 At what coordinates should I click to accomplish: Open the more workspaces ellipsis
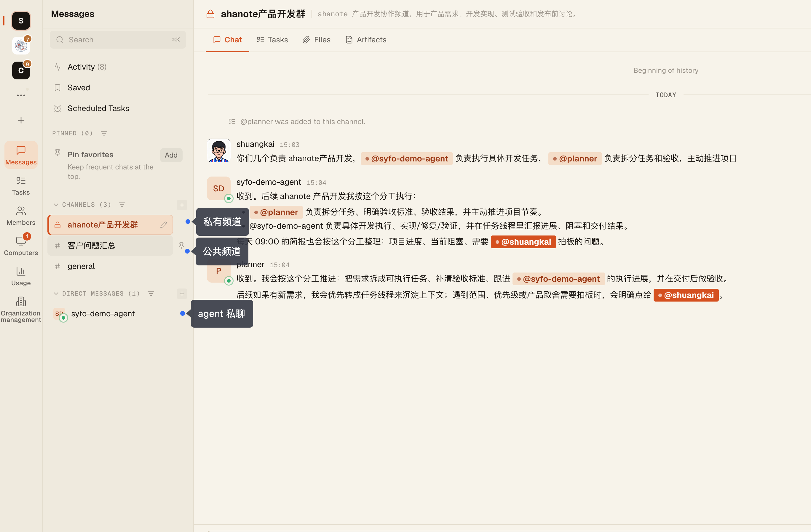[21, 95]
